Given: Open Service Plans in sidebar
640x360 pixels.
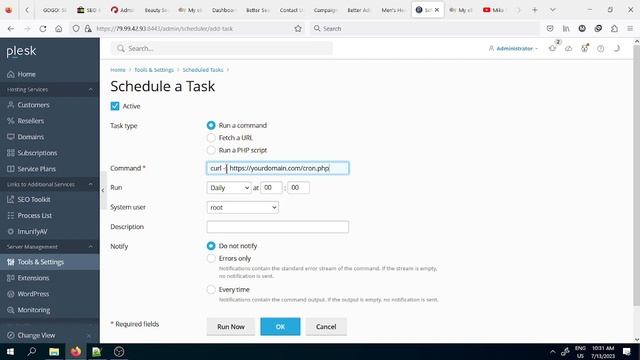Looking at the screenshot, I should (x=36, y=169).
